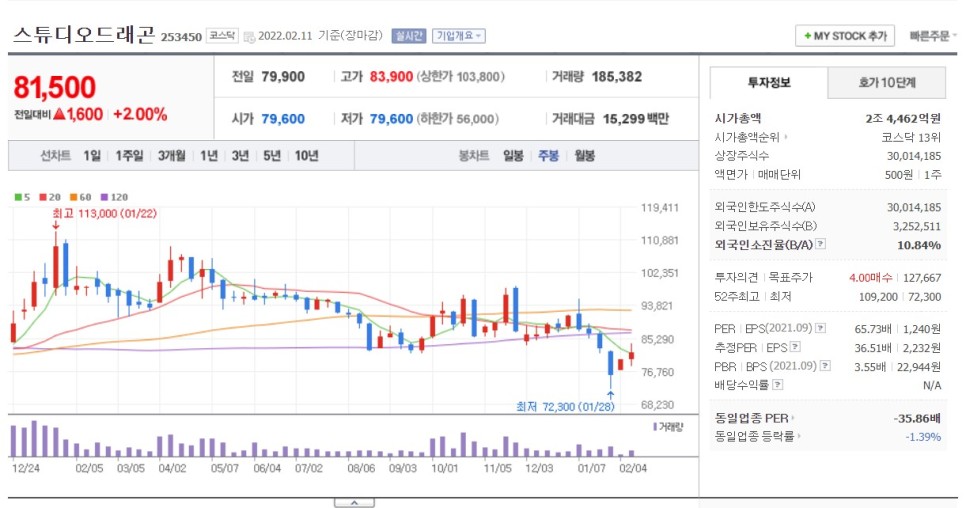Click the arrow after 동일업종 등락률
Viewport: 966px width, 508px height.
pyautogui.click(x=799, y=437)
